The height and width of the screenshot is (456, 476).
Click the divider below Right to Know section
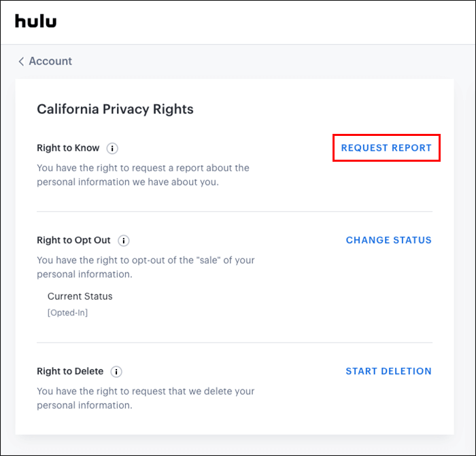click(234, 211)
